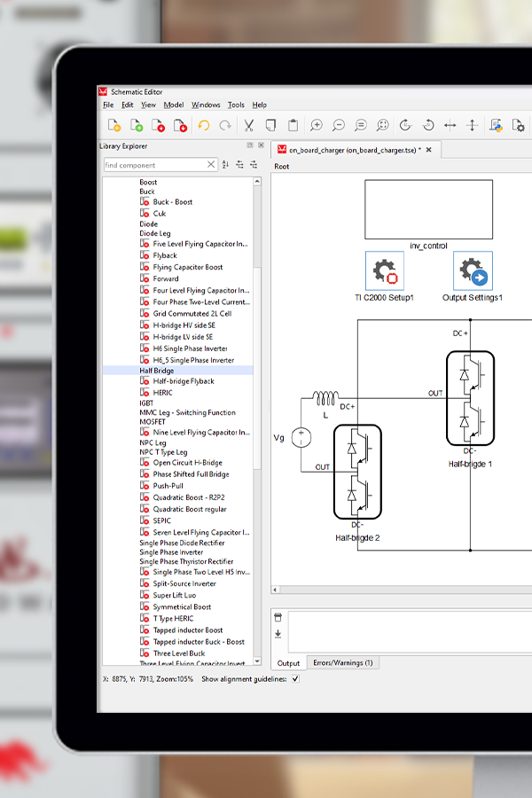Viewport: 532px width, 798px height.
Task: Open the View menu
Action: click(x=148, y=105)
